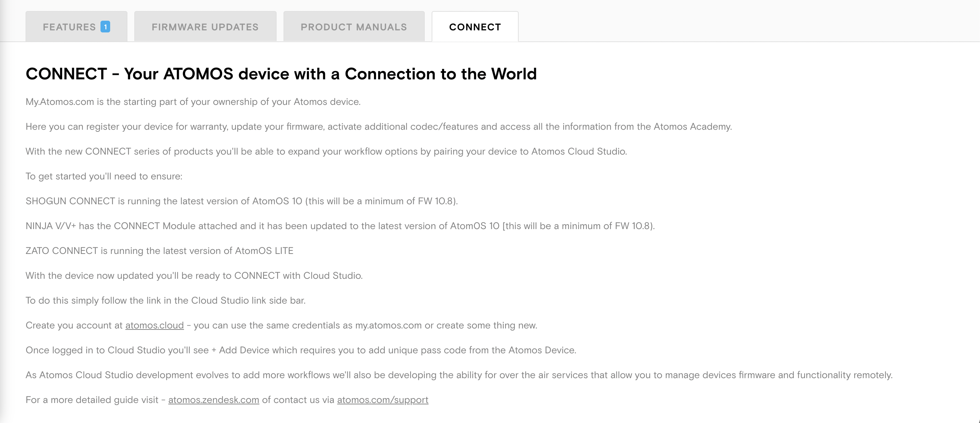Click the ZATO CONNECT requirement line
980x423 pixels.
(x=160, y=251)
